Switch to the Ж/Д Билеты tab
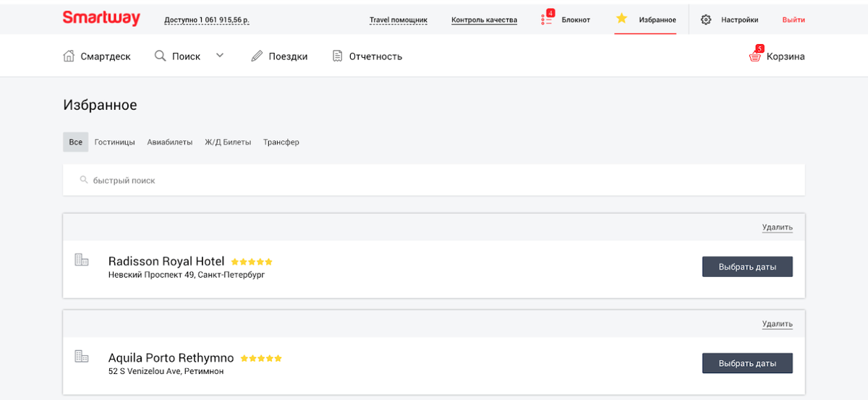 [x=228, y=142]
